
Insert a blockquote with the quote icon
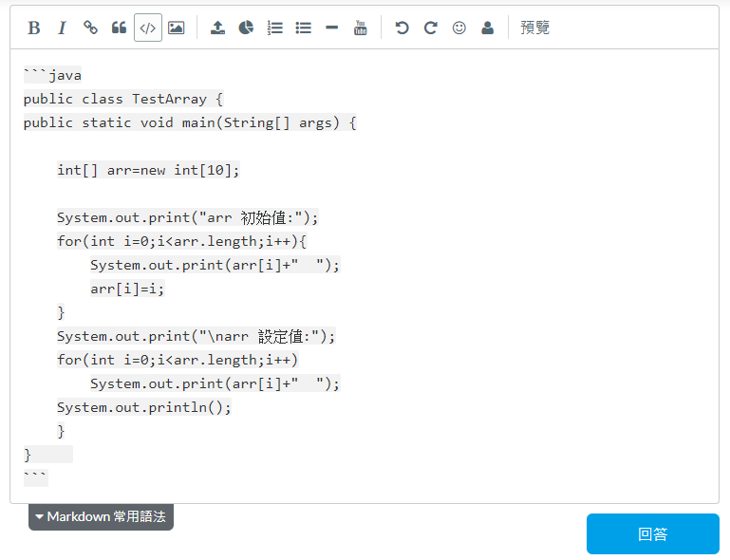point(119,28)
